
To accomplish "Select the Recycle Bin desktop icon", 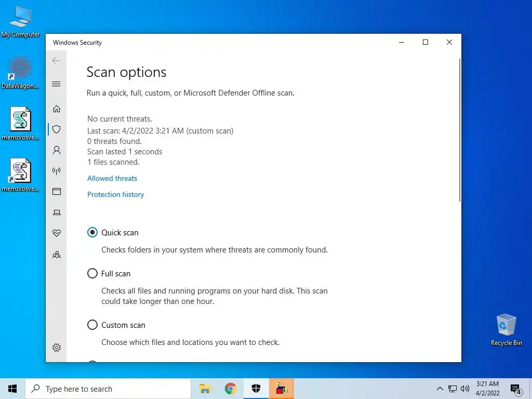I will click(x=506, y=330).
